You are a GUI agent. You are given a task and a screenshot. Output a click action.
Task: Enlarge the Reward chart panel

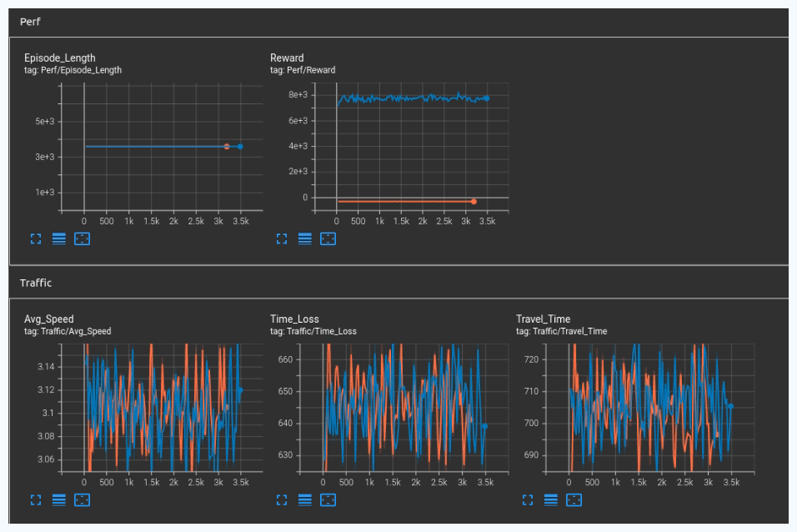click(x=282, y=238)
